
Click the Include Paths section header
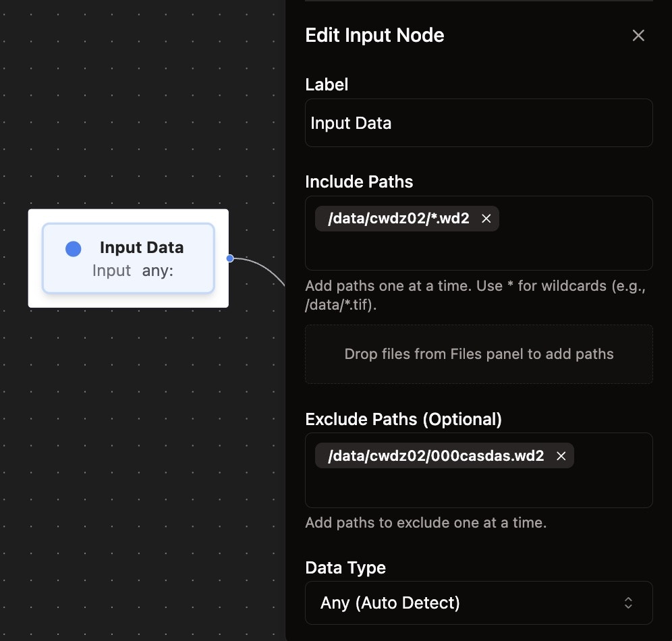359,182
